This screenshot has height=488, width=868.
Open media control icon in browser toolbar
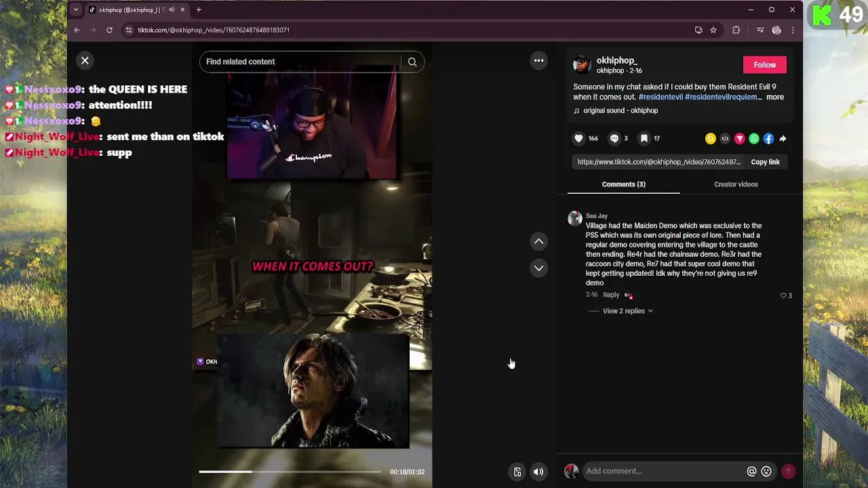760,30
